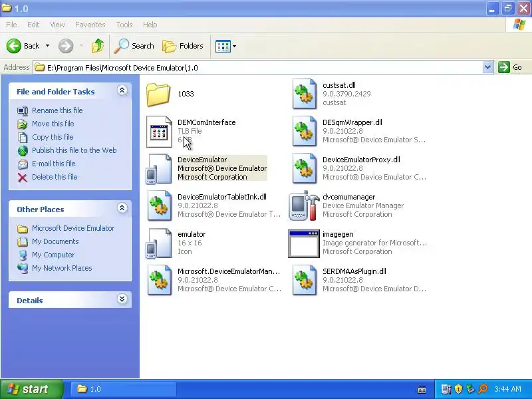532x399 pixels.
Task: Select the DEMComInterface file name text
Action: (x=207, y=122)
